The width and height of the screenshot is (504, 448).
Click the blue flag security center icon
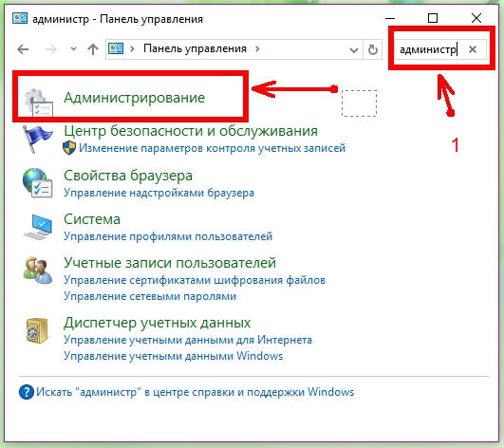(38, 139)
